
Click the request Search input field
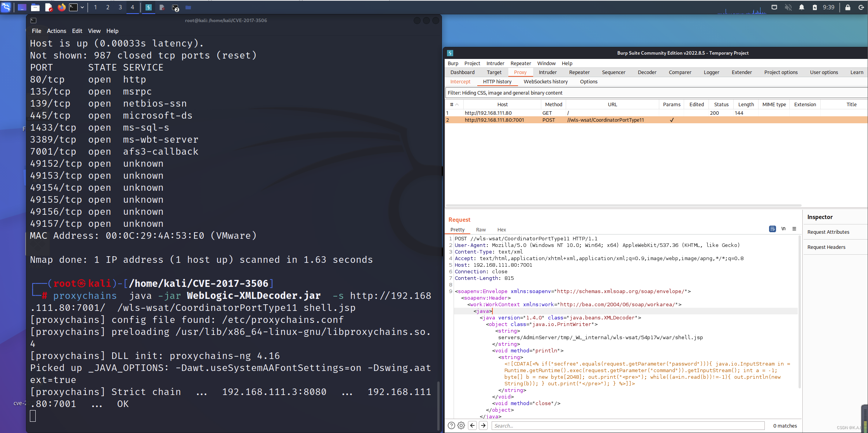(628, 426)
